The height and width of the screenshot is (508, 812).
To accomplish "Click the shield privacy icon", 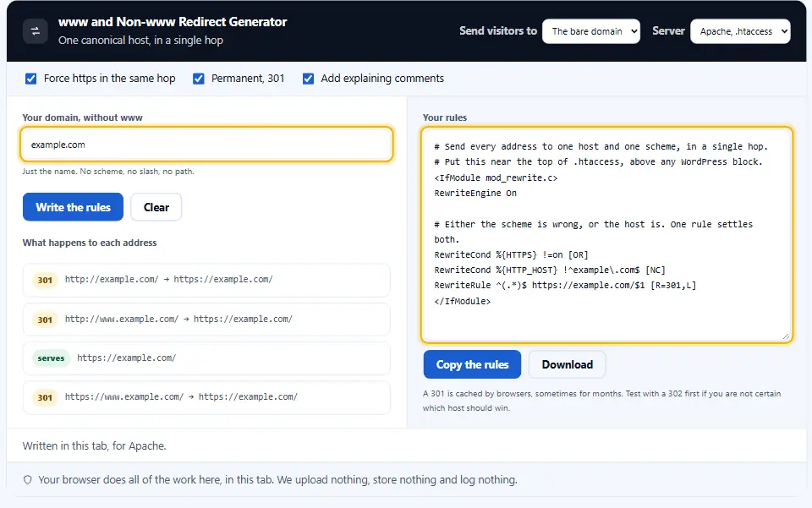I will point(27,480).
